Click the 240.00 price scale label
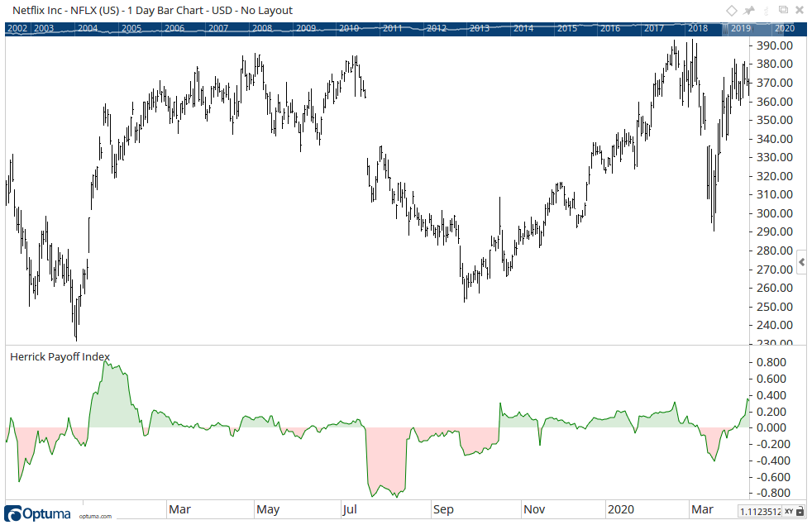The height and width of the screenshot is (525, 812). point(775,325)
